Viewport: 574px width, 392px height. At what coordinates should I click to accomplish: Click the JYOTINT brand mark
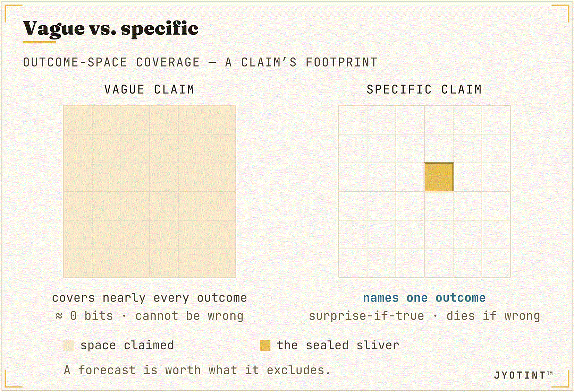523,375
